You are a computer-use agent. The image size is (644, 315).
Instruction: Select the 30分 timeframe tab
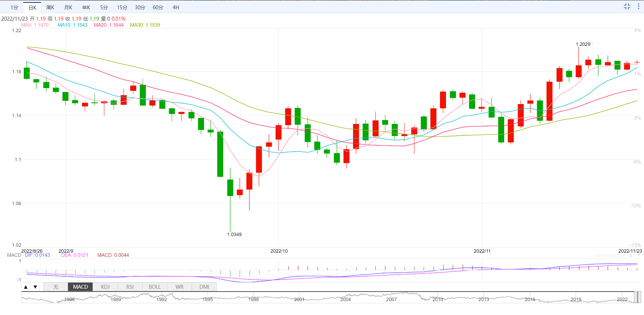(140, 7)
